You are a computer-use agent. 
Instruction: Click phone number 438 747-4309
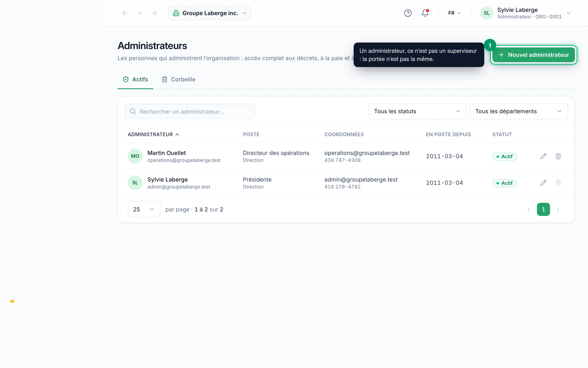[342, 160]
